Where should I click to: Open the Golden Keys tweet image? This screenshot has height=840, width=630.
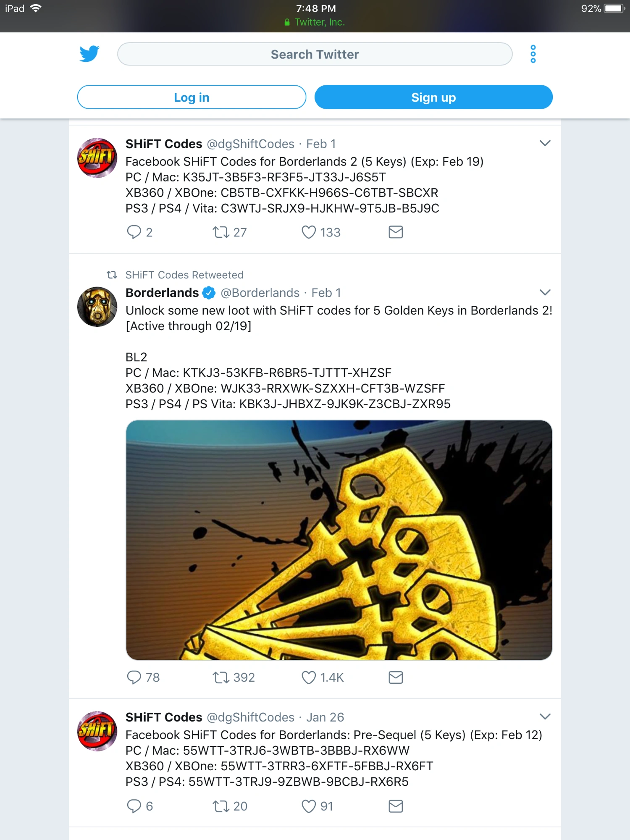tap(339, 540)
